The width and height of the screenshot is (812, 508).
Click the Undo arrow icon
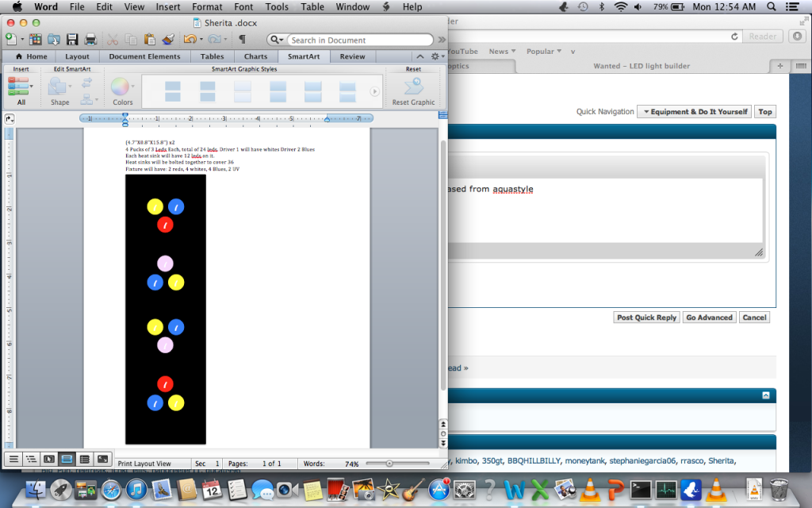click(x=189, y=39)
